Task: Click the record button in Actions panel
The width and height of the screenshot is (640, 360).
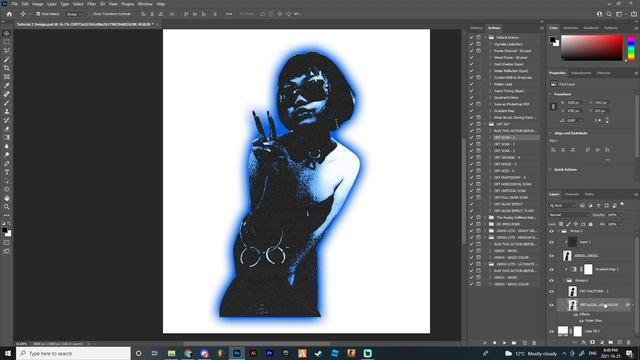Action: coord(494,343)
